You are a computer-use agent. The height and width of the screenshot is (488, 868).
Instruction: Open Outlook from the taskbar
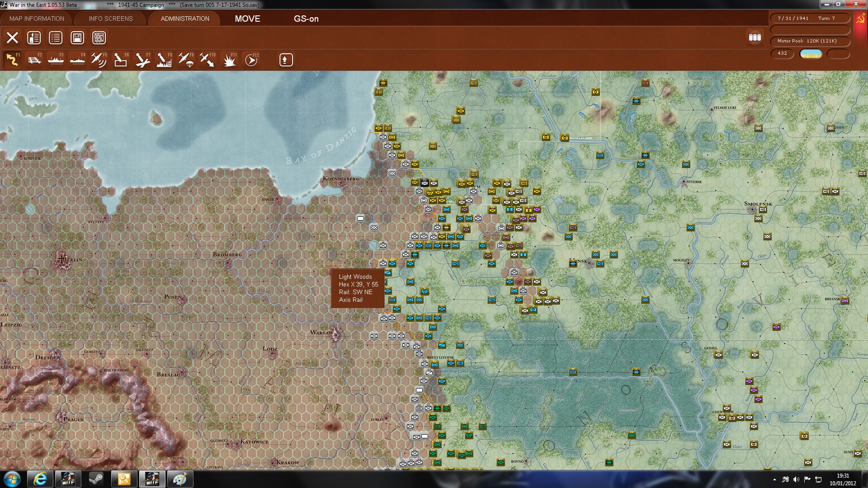coord(124,479)
